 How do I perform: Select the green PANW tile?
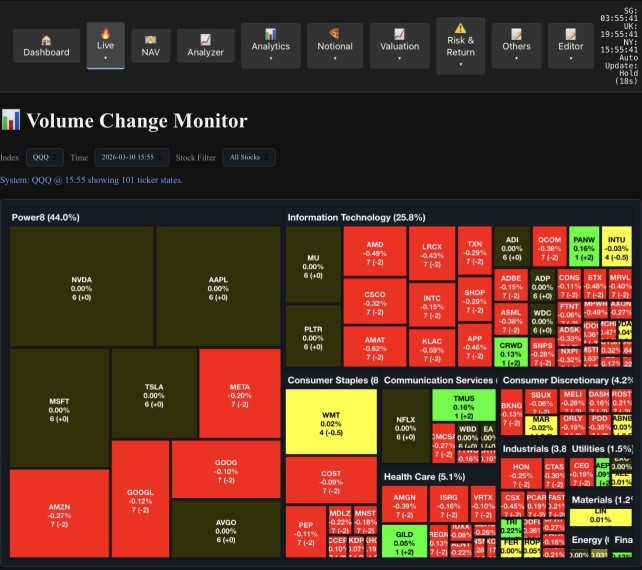point(584,247)
